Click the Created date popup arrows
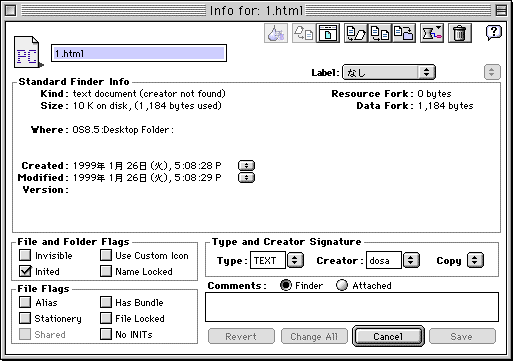 coord(246,165)
